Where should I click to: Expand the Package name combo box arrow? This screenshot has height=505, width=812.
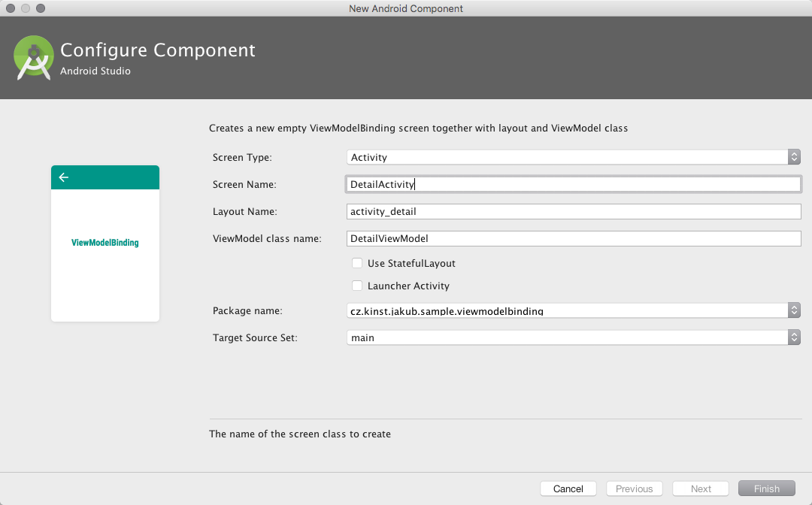pos(795,310)
